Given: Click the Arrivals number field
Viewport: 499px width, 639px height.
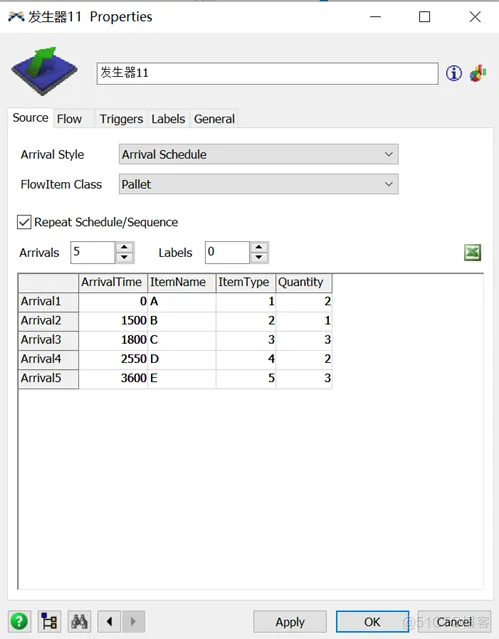Looking at the screenshot, I should point(93,252).
